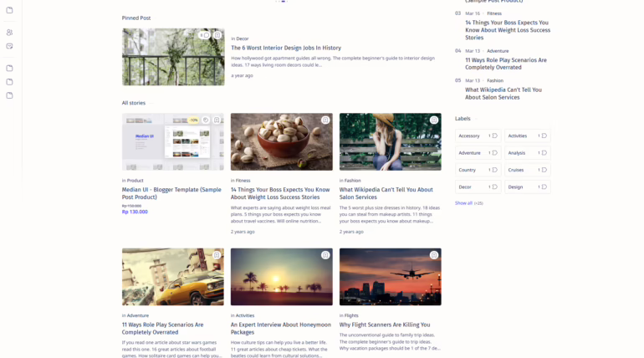
Task: Open Fashion category on Salon Services card
Action: pyautogui.click(x=352, y=181)
